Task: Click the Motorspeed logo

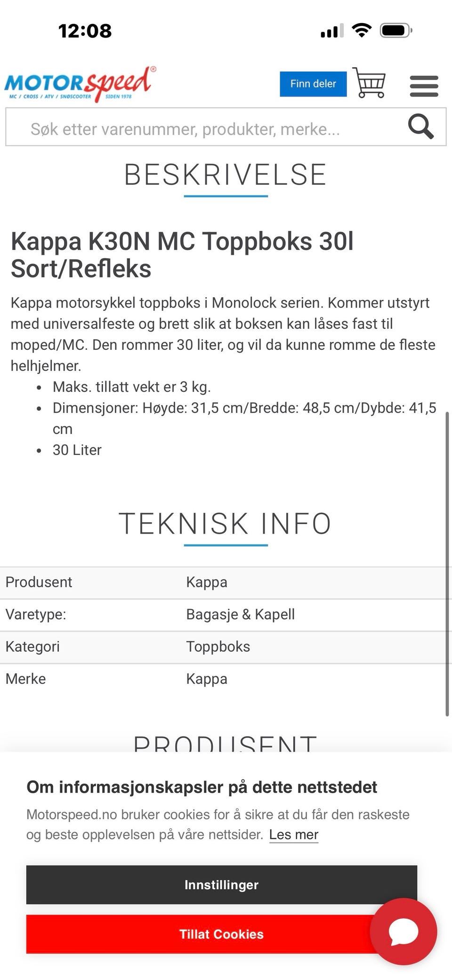Action: 80,84
